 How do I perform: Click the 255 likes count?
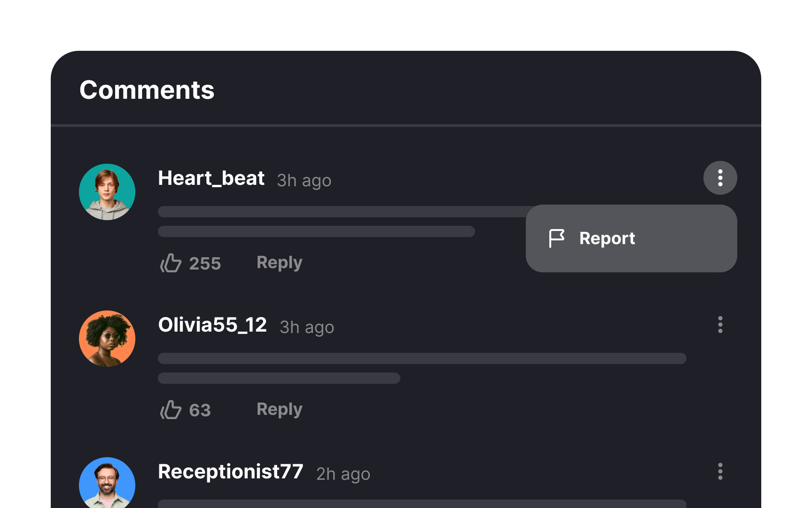click(205, 263)
